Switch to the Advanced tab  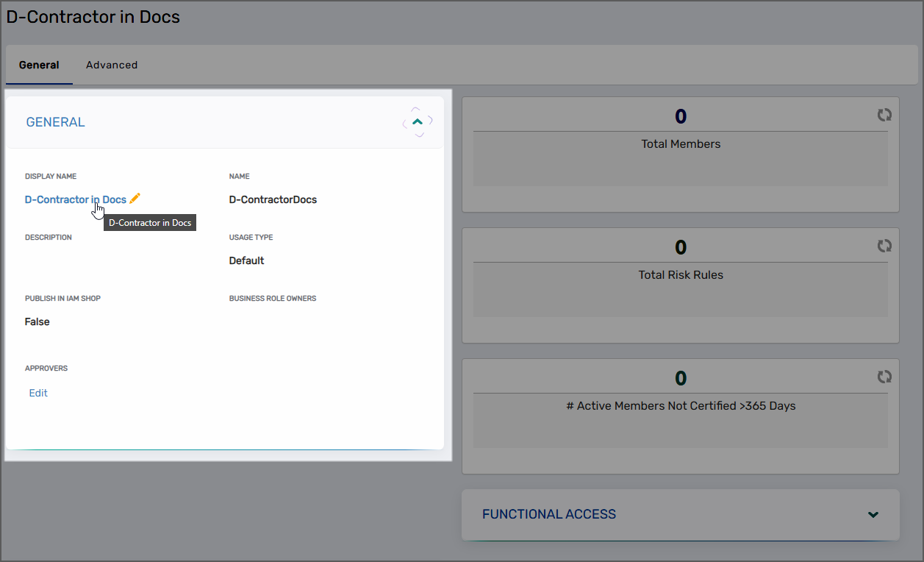coord(112,65)
